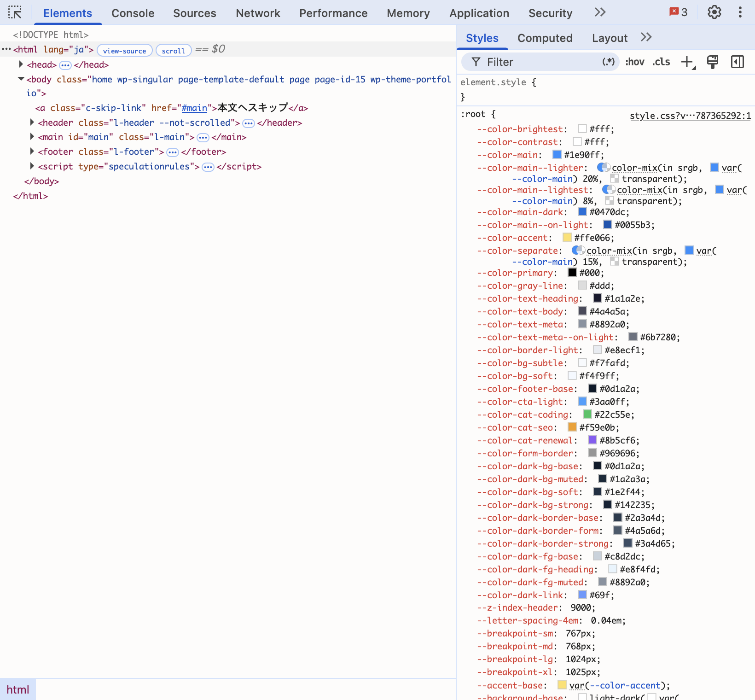Toggle the :hov element state panel

tap(635, 62)
